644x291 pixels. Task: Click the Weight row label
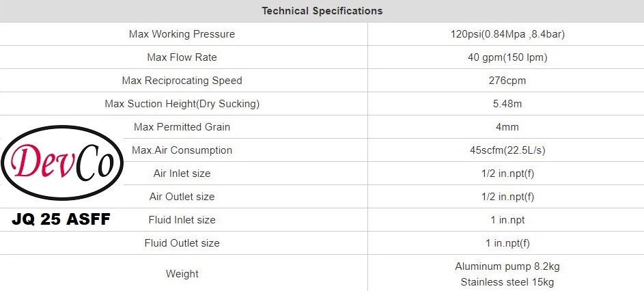coord(182,274)
